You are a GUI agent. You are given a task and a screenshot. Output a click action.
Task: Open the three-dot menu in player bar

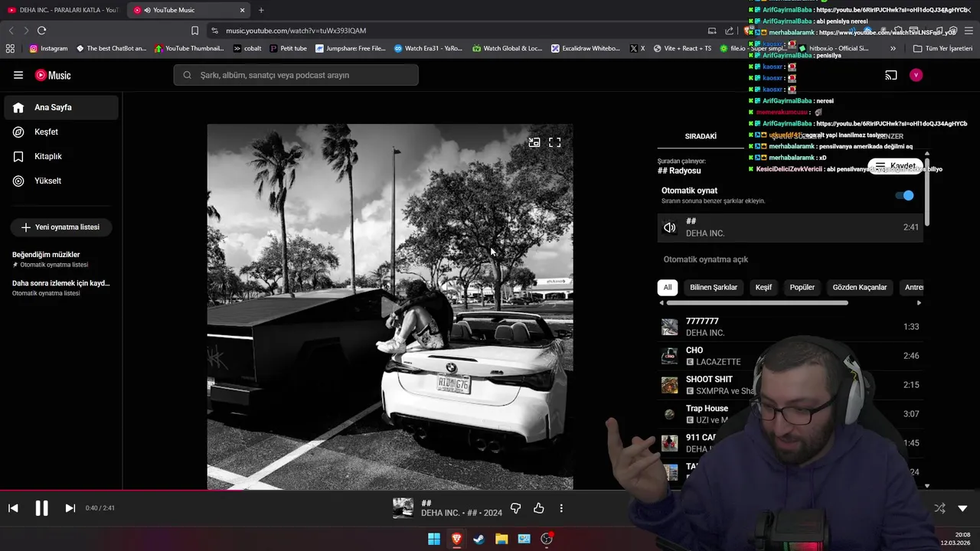pyautogui.click(x=561, y=508)
